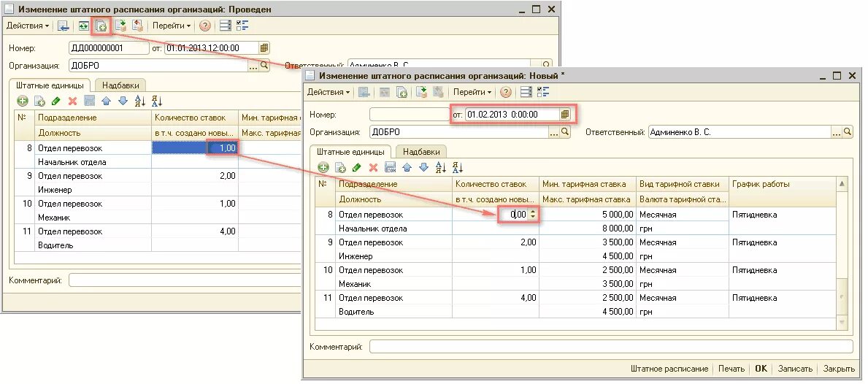868x384 pixels.
Task: Click the highlighted cell 1,00 for Начальник отдела in the Проведен window
Action: click(195, 147)
